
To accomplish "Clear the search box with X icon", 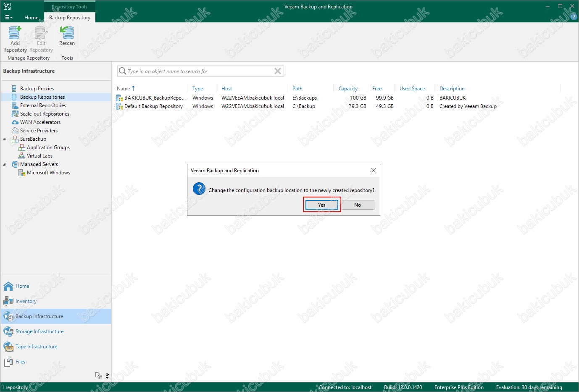I will (x=277, y=71).
